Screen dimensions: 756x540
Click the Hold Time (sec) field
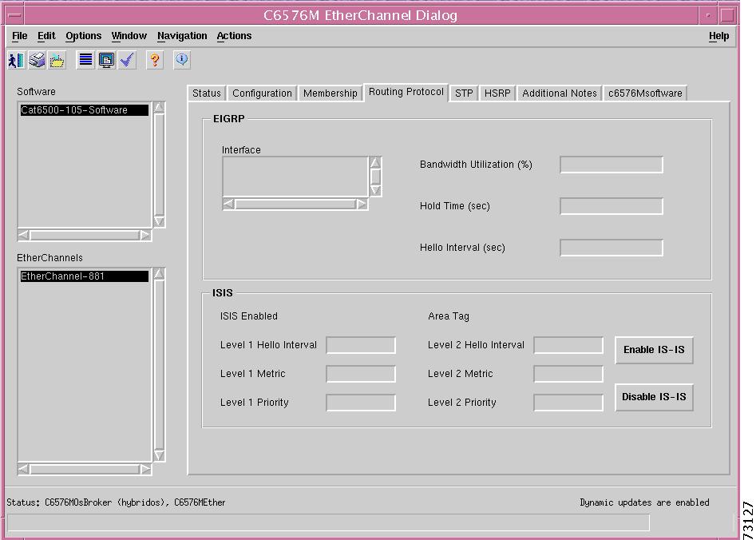pyautogui.click(x=612, y=206)
